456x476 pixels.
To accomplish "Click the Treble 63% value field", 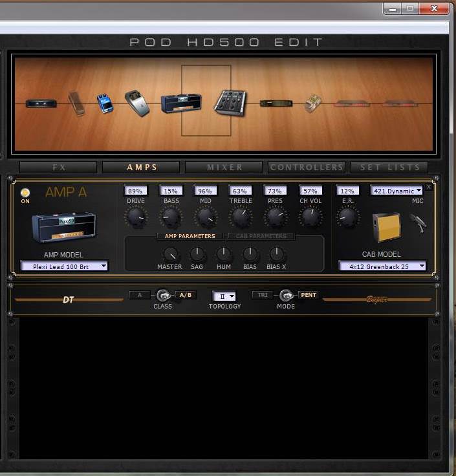I will click(x=240, y=191).
